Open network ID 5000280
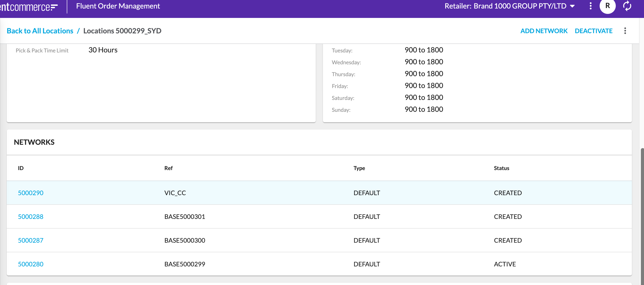 click(x=30, y=264)
